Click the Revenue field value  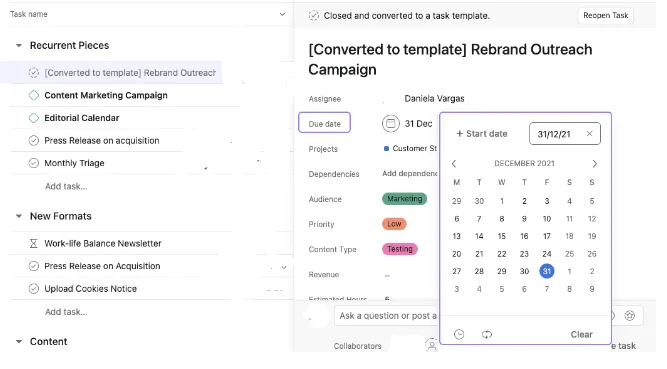[x=387, y=275]
